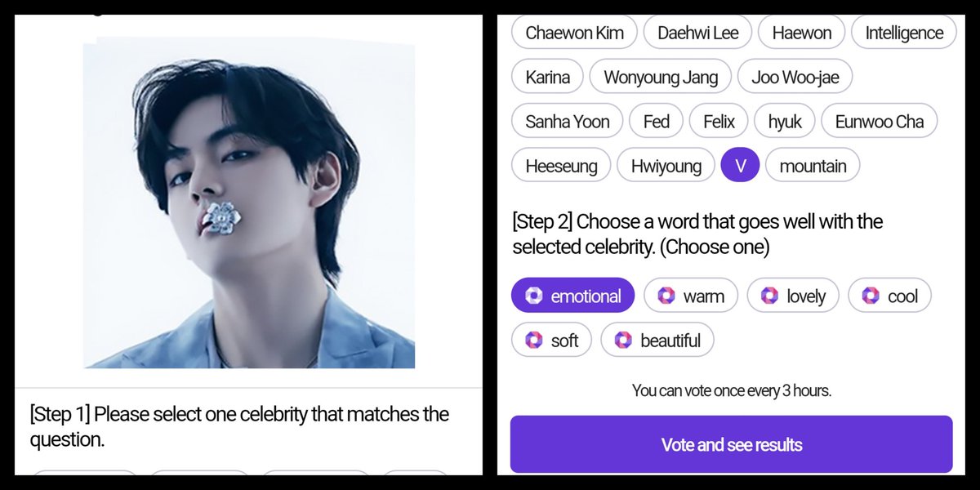Click the ring icon beside warm

click(666, 296)
